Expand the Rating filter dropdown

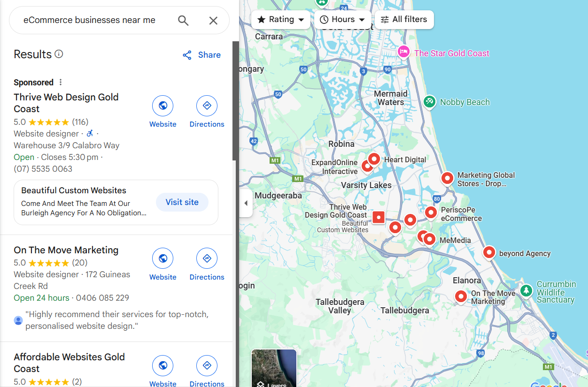pos(281,20)
